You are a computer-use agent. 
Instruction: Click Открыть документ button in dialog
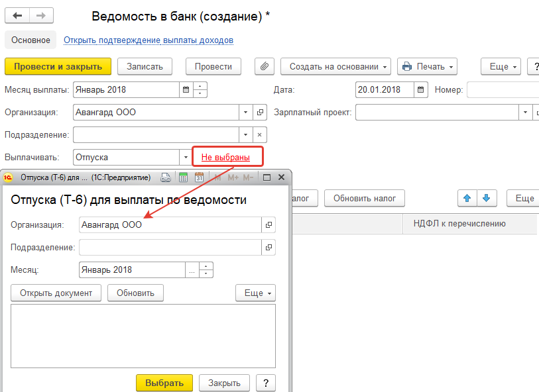click(56, 293)
